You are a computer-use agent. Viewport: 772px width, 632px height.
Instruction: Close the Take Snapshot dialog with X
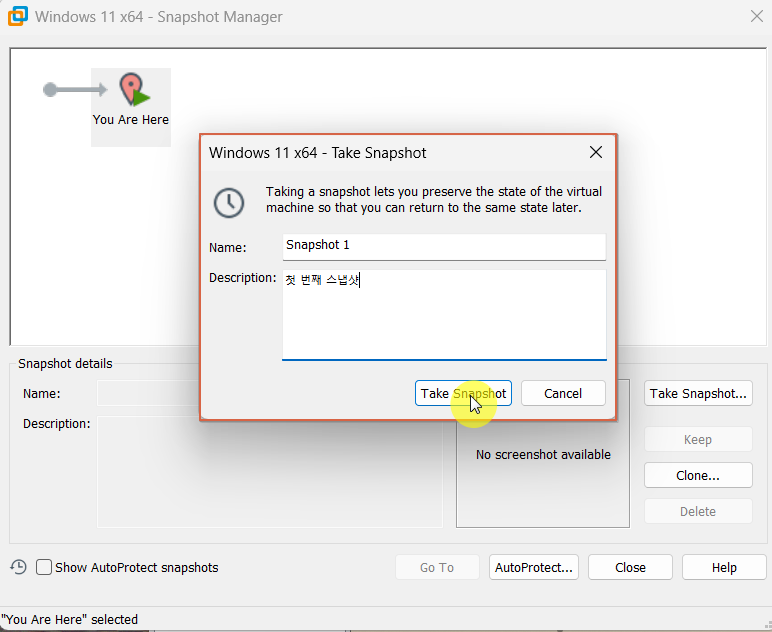tap(596, 152)
